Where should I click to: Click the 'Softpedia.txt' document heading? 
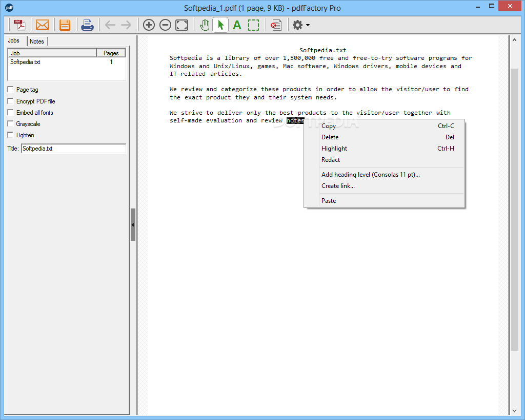point(322,50)
